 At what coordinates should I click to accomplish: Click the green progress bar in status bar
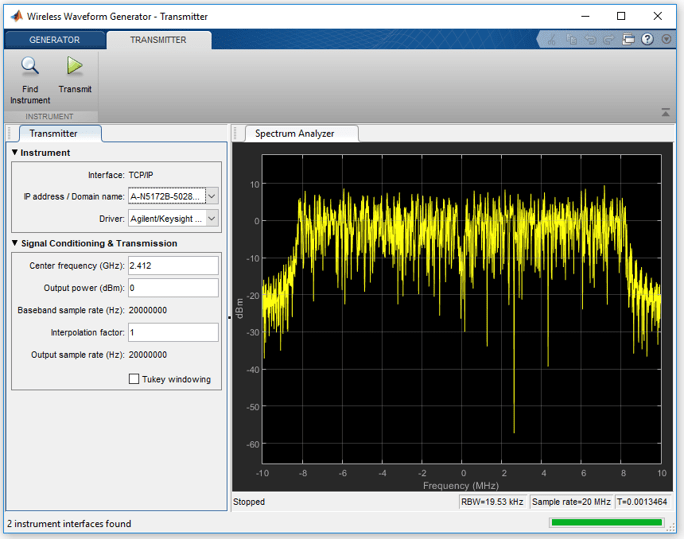pos(606,522)
